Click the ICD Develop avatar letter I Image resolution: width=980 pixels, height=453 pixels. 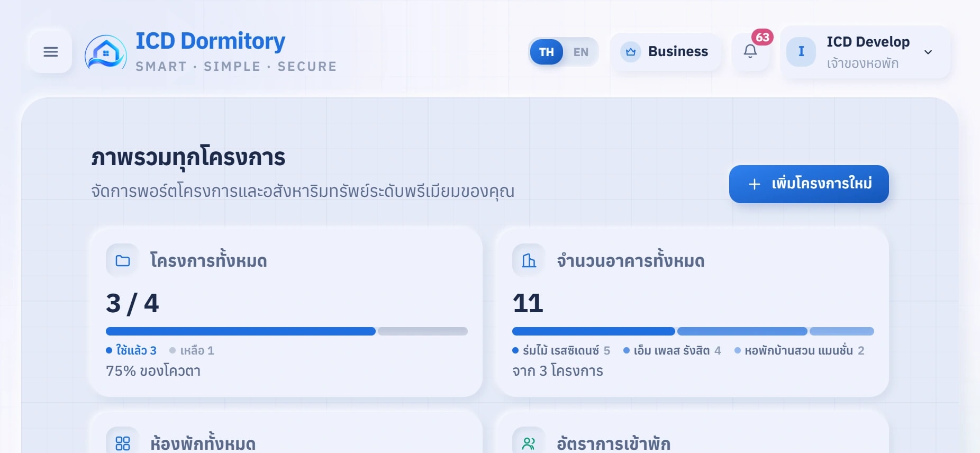coord(801,52)
